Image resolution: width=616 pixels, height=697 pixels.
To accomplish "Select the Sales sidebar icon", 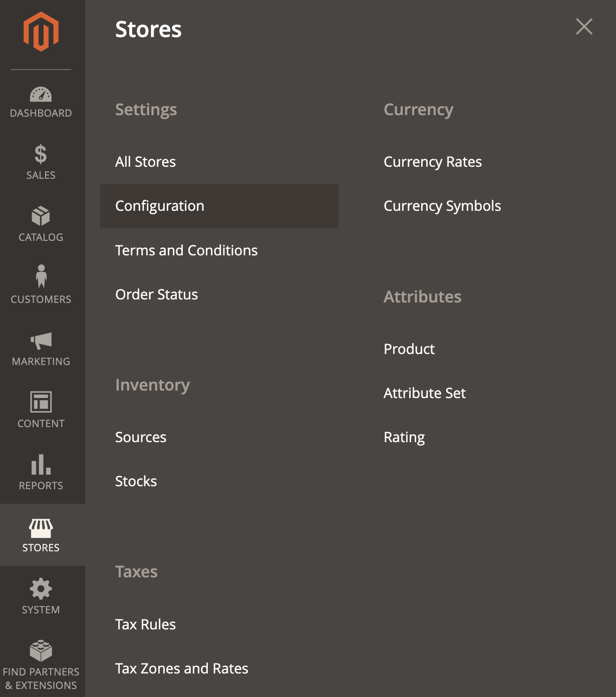I will click(41, 161).
